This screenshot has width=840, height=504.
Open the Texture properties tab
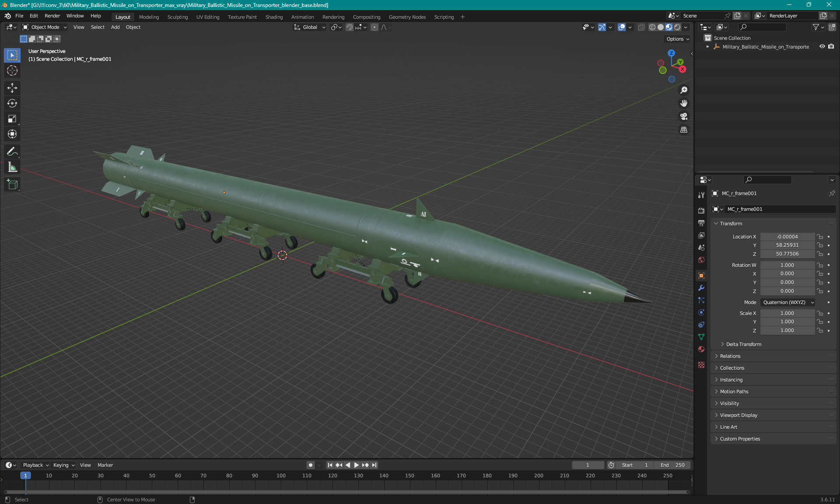point(701,365)
